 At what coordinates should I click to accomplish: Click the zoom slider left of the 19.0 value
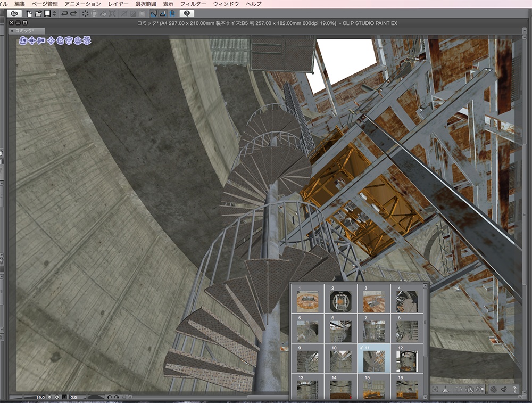point(16,397)
